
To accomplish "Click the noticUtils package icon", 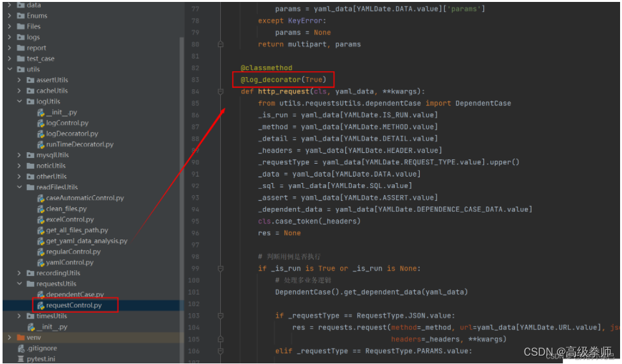I will 30,166.
